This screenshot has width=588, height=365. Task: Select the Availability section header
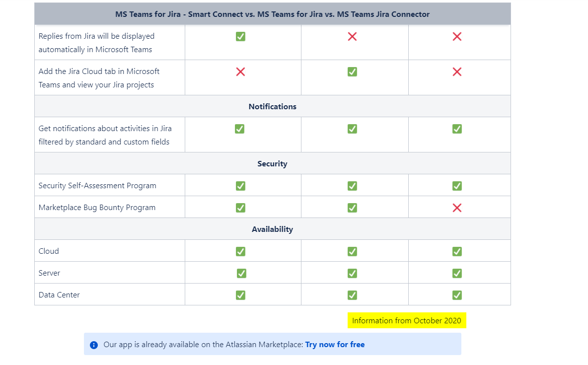[273, 229]
